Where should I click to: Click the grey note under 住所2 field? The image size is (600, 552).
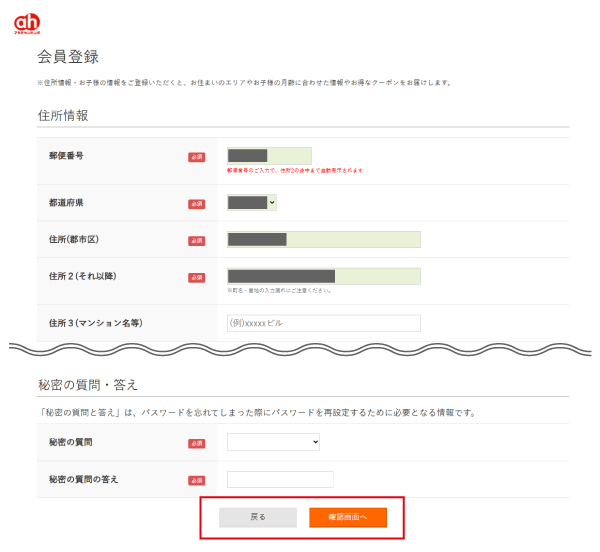point(279,291)
